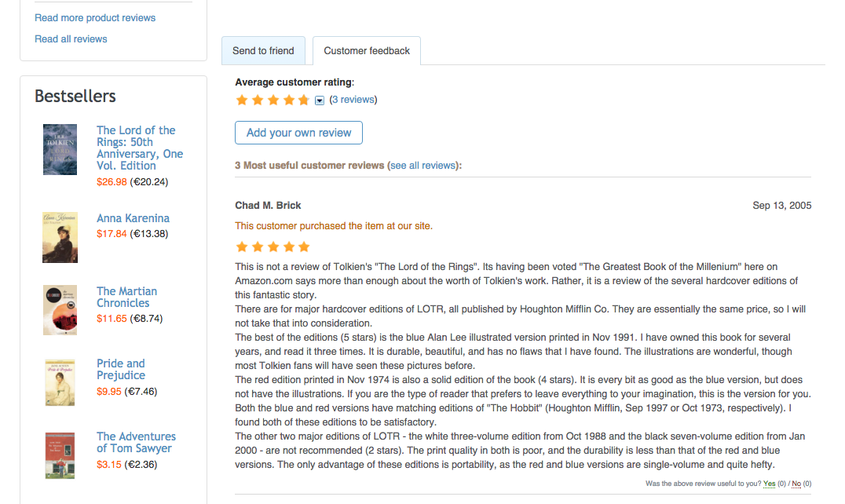The image size is (845, 504).
Task: Open The Martian Chronicles cover image
Action: 60,310
